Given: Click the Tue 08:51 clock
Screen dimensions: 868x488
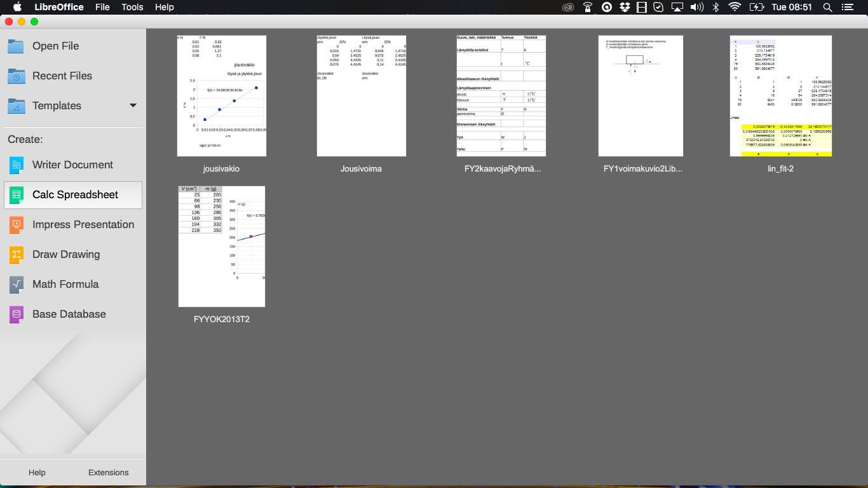Looking at the screenshot, I should [792, 7].
